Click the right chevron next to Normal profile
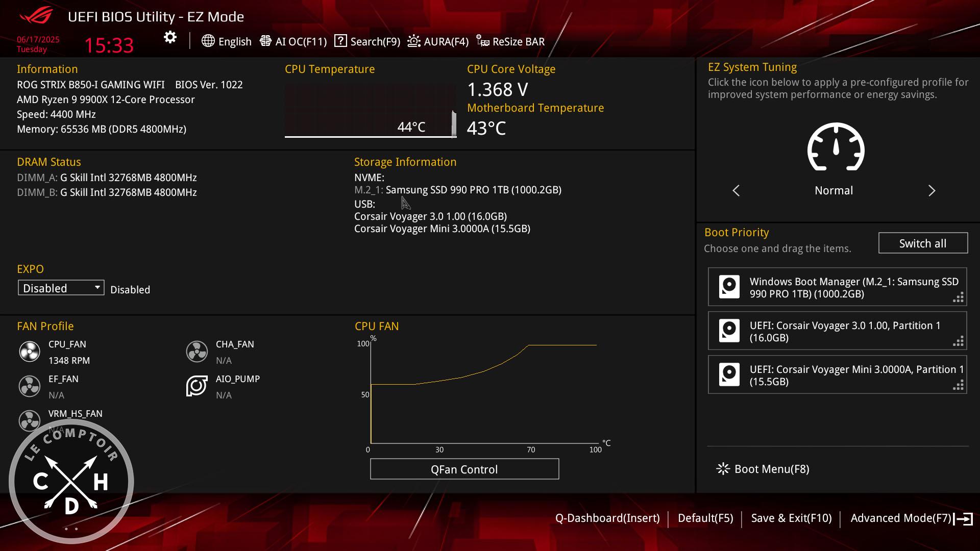The width and height of the screenshot is (980, 551). (x=932, y=191)
